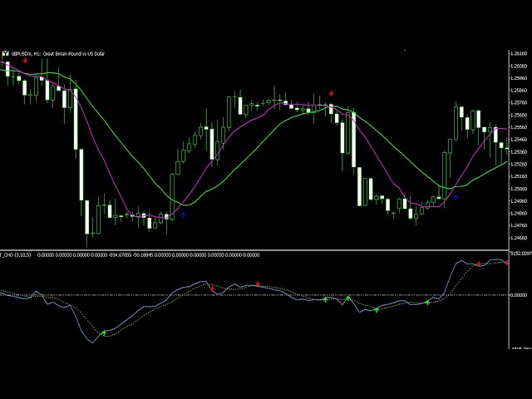The image size is (532, 399).
Task: Click the leftmost red sell arrow above candles
Action: [25, 61]
